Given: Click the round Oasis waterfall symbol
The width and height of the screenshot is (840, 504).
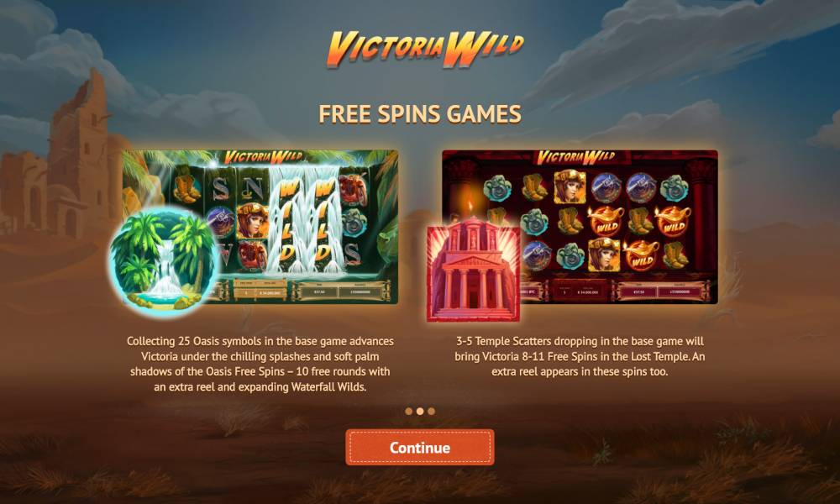Looking at the screenshot, I should [x=164, y=261].
